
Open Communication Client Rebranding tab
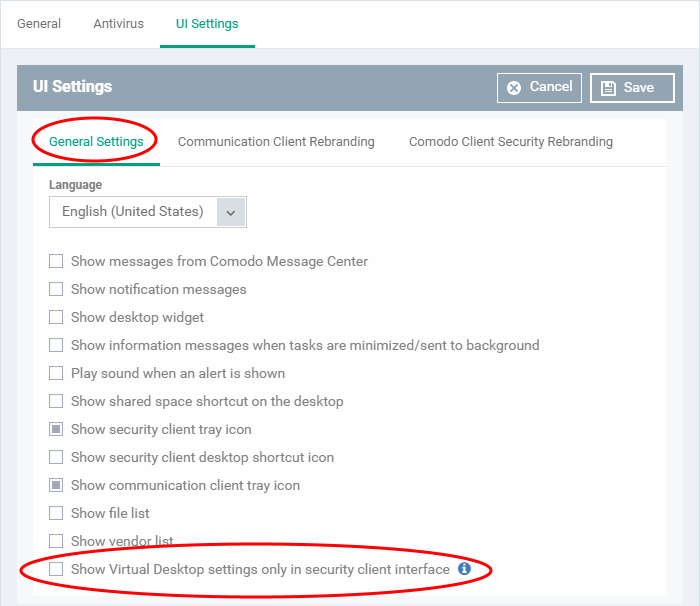pyautogui.click(x=276, y=142)
